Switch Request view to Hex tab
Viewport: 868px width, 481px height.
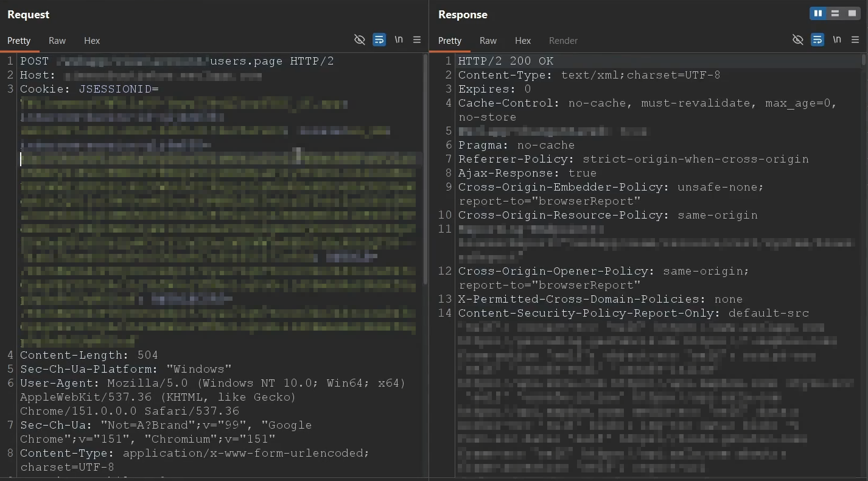click(92, 40)
